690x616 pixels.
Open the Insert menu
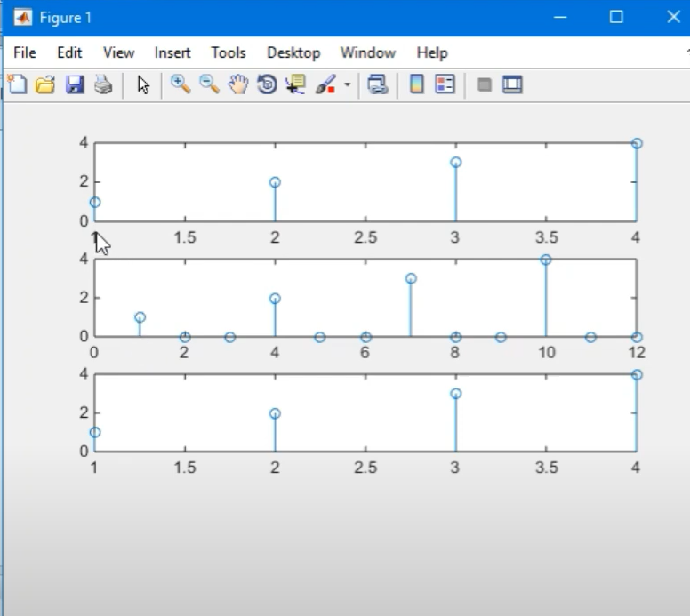point(172,52)
